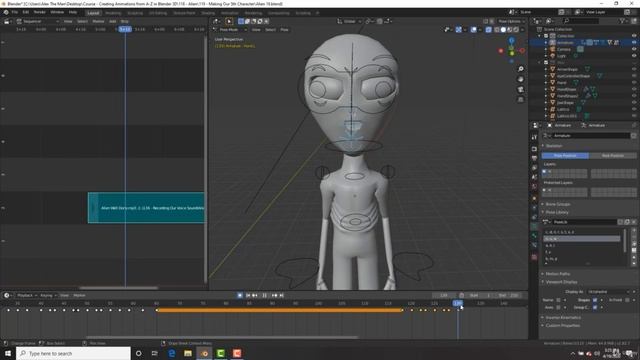
Task: Toggle the Axes display checkbox
Action: click(x=558, y=307)
